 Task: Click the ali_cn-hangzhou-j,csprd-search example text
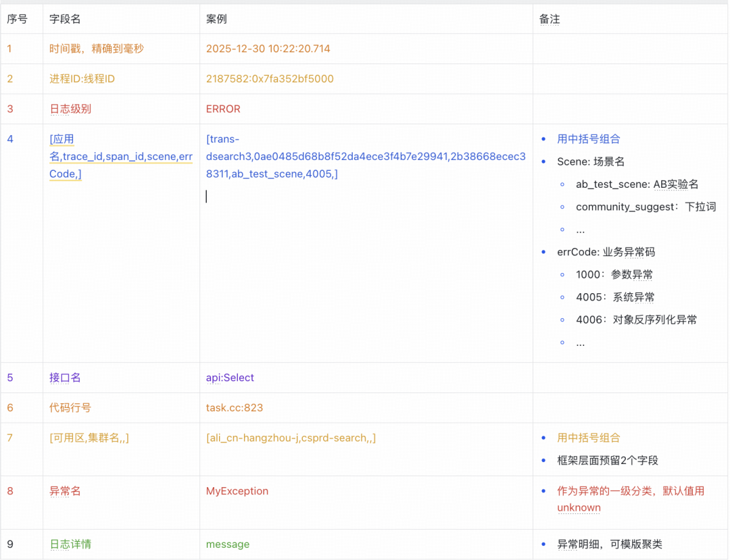coord(291,438)
